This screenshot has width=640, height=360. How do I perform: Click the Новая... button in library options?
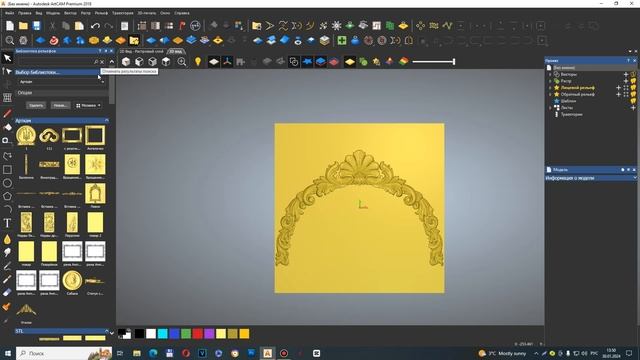pos(60,105)
